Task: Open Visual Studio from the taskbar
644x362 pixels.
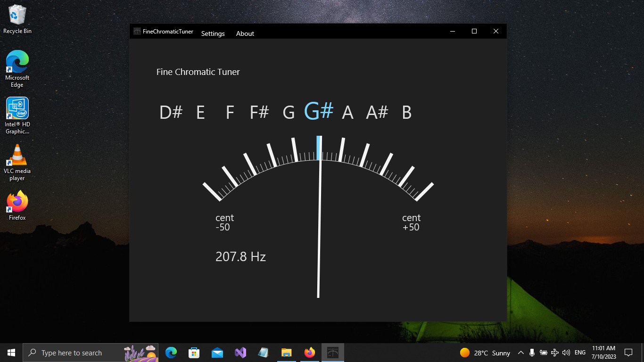Action: (240, 352)
